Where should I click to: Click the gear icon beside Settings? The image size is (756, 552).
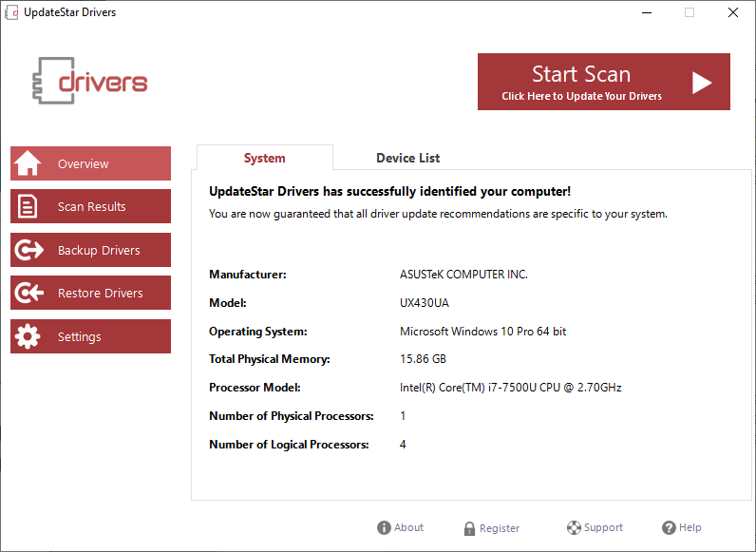pyautogui.click(x=28, y=336)
